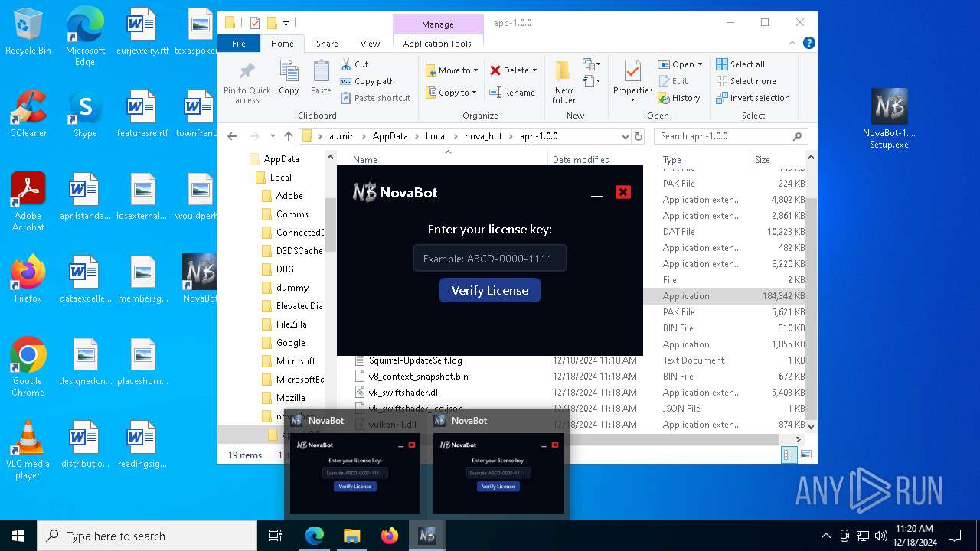
Task: Switch to the Share tab
Action: 327,44
